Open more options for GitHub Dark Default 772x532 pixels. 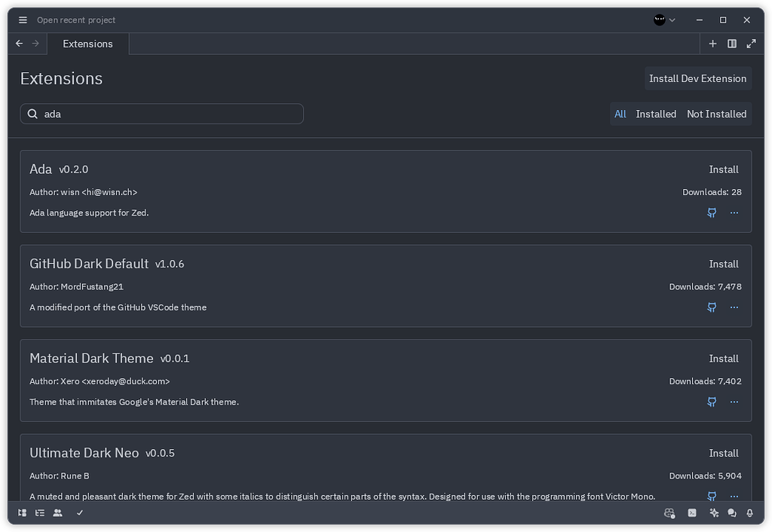[x=734, y=307]
